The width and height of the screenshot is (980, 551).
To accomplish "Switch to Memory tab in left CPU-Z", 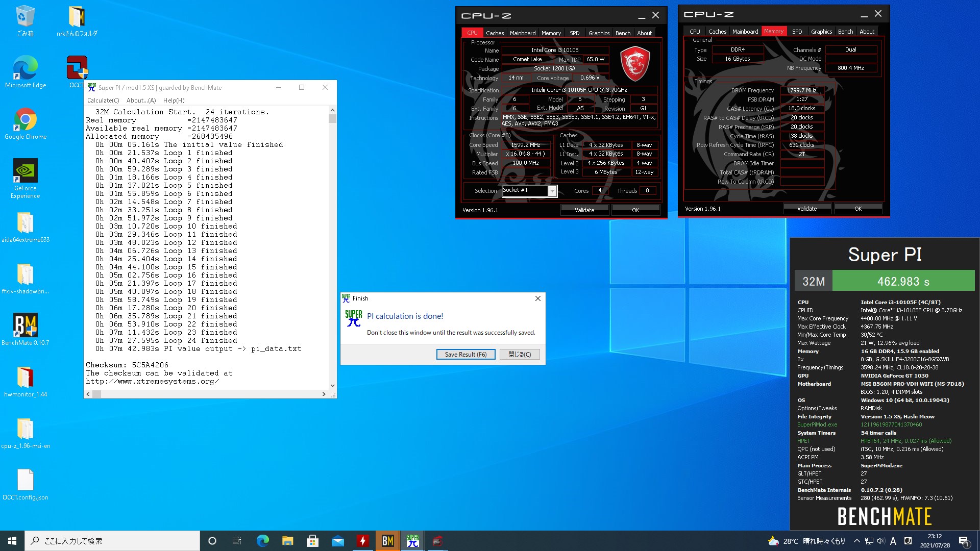I will point(551,33).
